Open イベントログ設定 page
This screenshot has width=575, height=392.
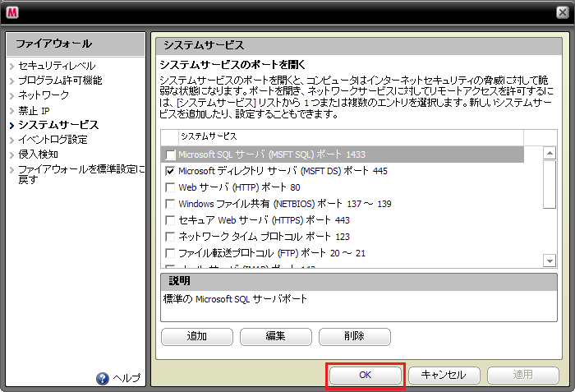(53, 140)
